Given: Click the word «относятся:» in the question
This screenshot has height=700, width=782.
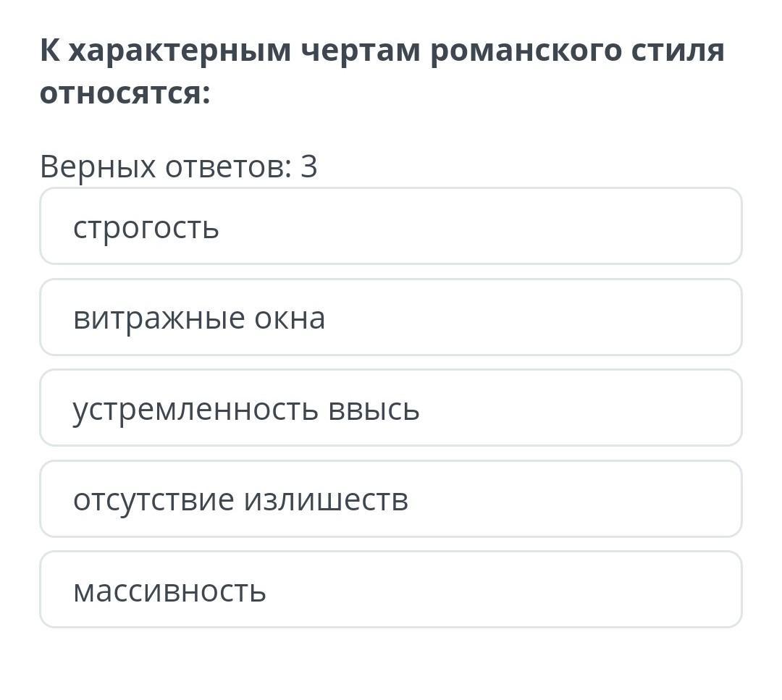Looking at the screenshot, I should pos(125,93).
